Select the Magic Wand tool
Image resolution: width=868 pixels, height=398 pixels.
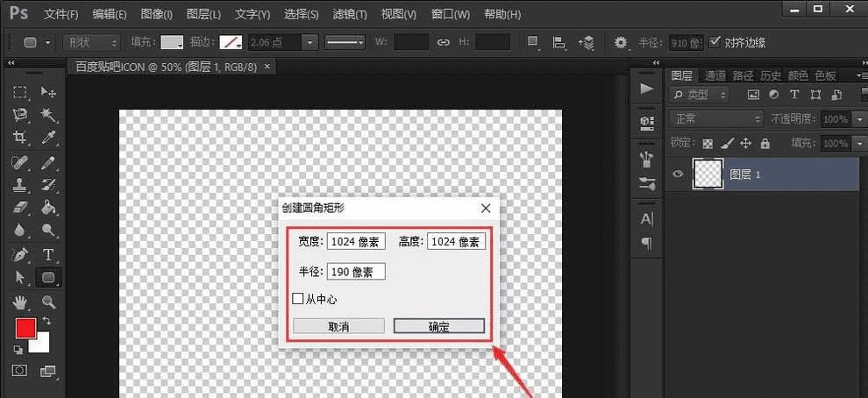point(49,115)
